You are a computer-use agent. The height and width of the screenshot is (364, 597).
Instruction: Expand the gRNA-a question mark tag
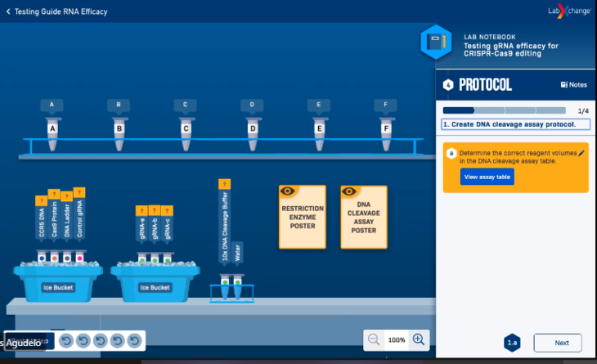pyautogui.click(x=141, y=211)
